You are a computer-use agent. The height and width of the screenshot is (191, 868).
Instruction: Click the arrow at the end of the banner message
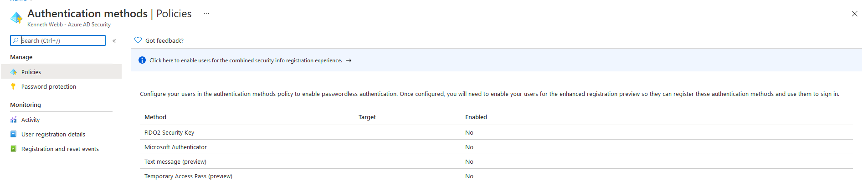point(349,60)
